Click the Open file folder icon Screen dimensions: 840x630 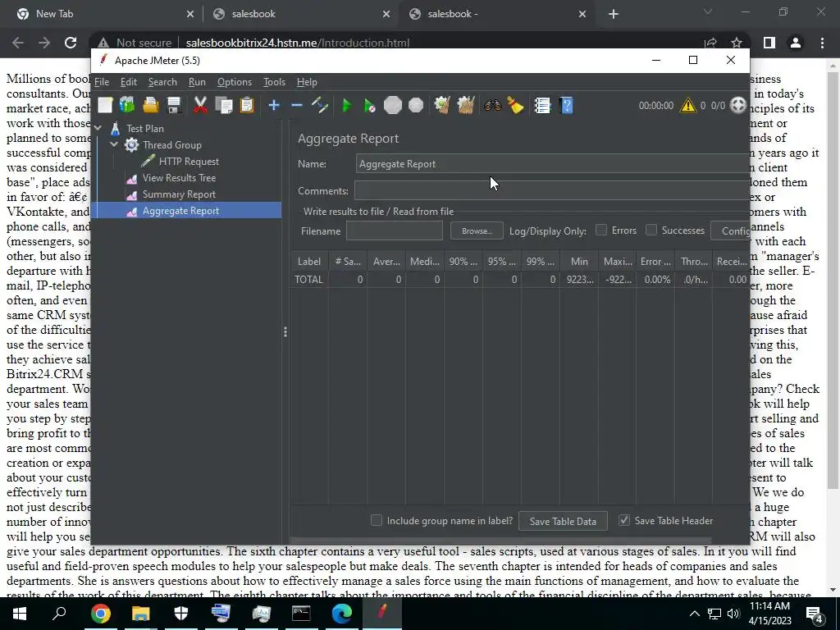pyautogui.click(x=151, y=106)
